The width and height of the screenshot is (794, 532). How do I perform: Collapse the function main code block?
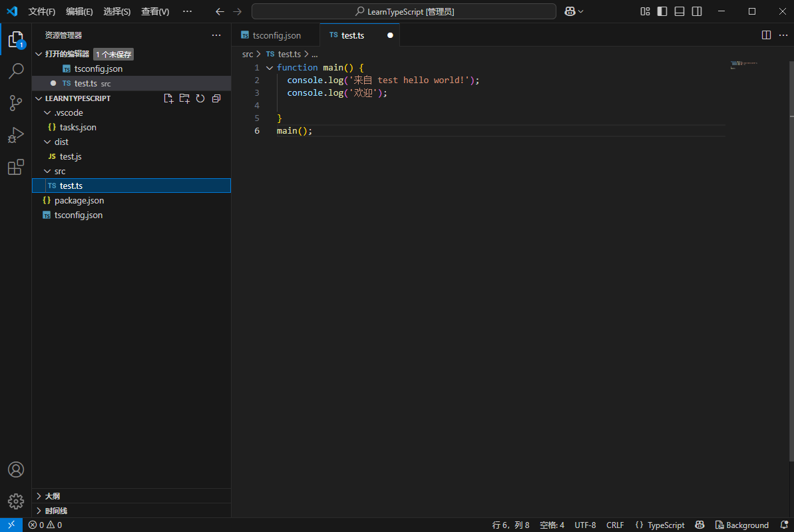tap(270, 67)
